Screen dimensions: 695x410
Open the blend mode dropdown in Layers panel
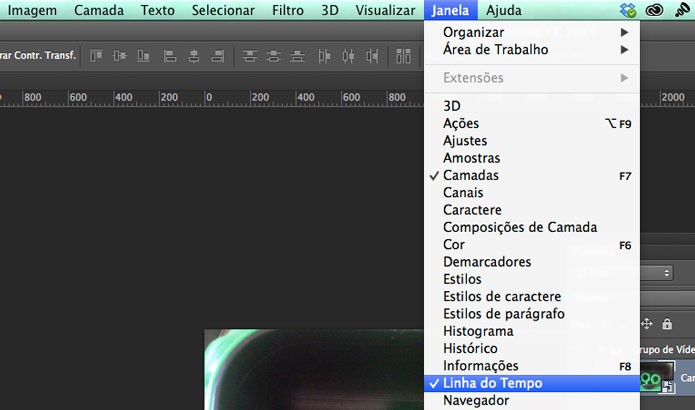coord(657,273)
